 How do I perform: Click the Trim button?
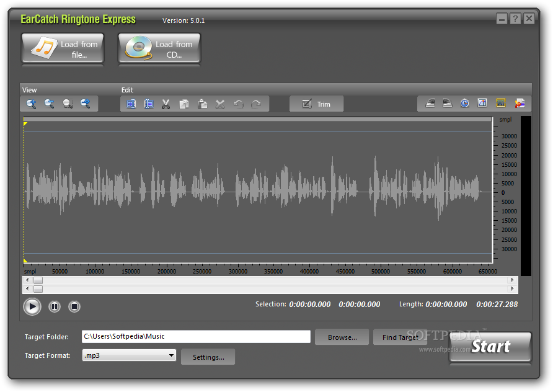click(x=316, y=104)
